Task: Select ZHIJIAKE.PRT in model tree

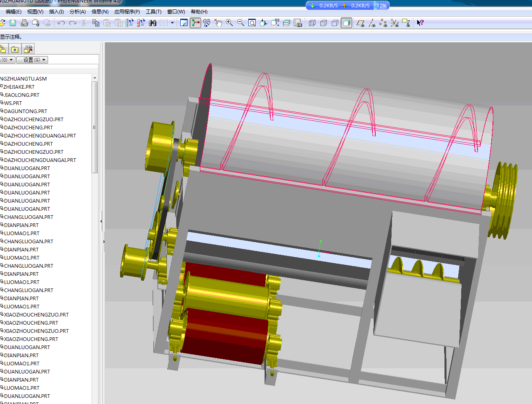Action: 19,87
